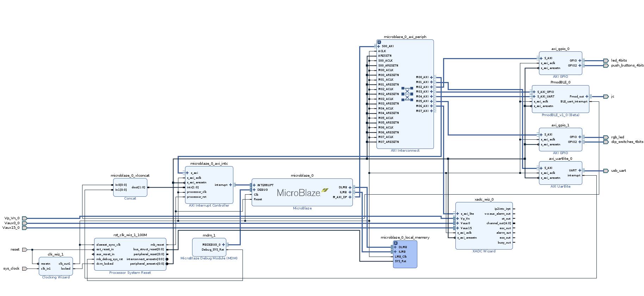The width and height of the screenshot is (644, 296).
Task: Expand the M03_AXI interface pin
Action: point(431,92)
